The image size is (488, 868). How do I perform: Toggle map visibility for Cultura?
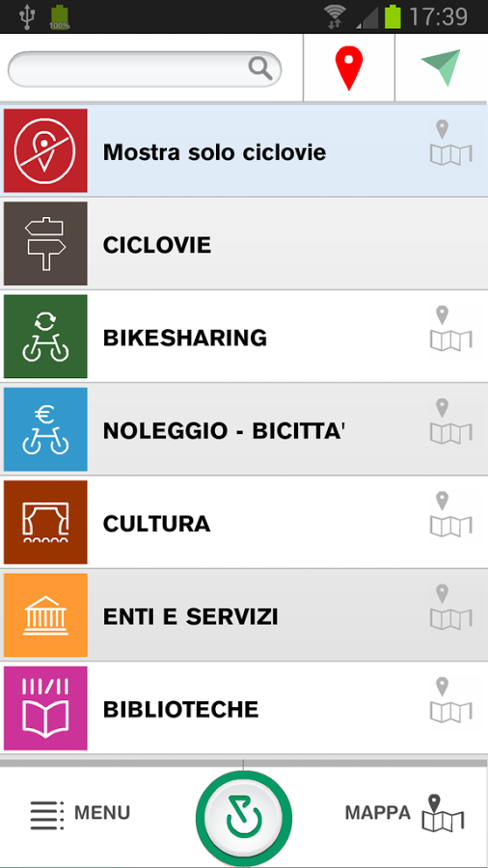[x=450, y=515]
